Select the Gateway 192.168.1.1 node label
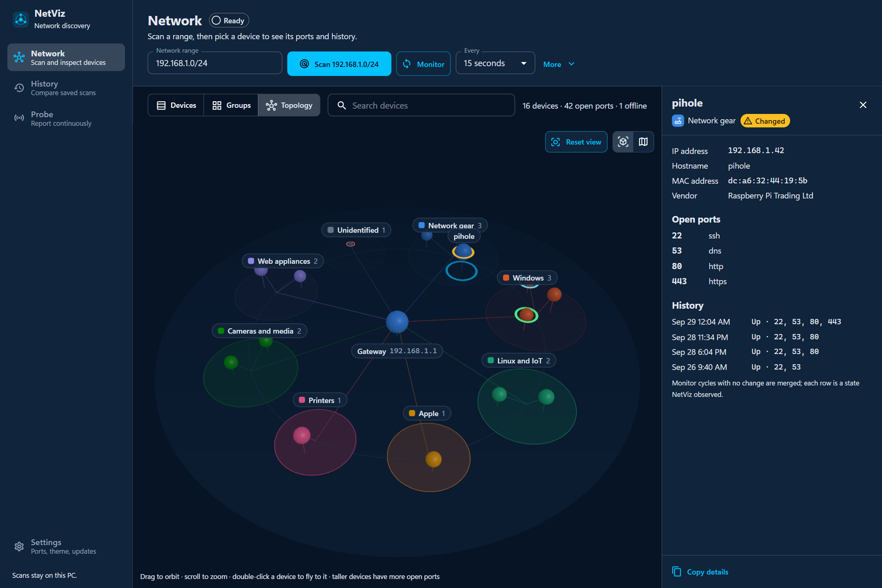The width and height of the screenshot is (882, 588). point(397,351)
